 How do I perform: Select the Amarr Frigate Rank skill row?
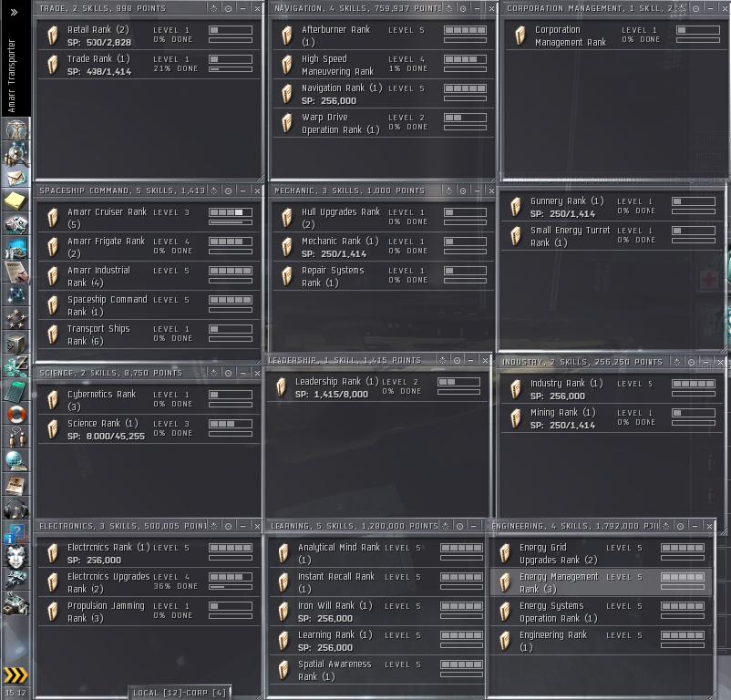click(x=149, y=247)
